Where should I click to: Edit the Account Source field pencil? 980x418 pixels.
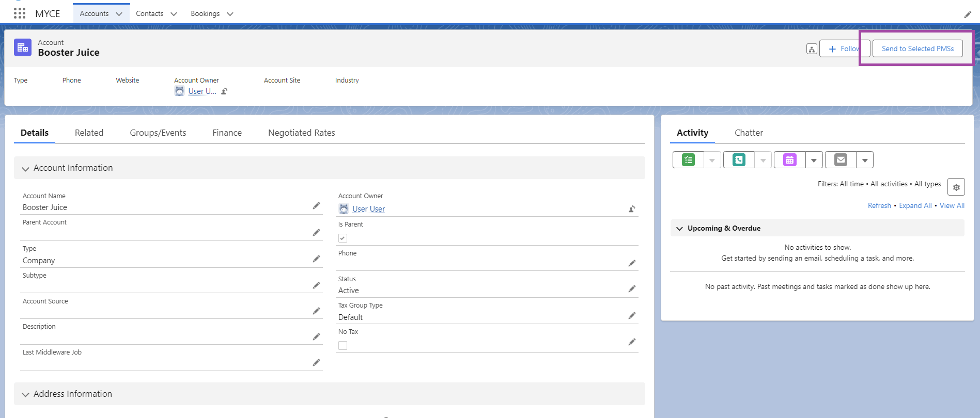(316, 311)
